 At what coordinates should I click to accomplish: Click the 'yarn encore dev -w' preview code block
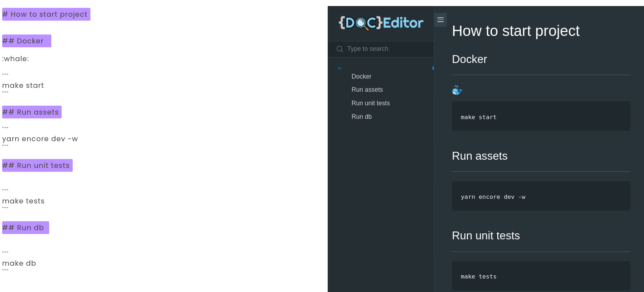point(541,196)
